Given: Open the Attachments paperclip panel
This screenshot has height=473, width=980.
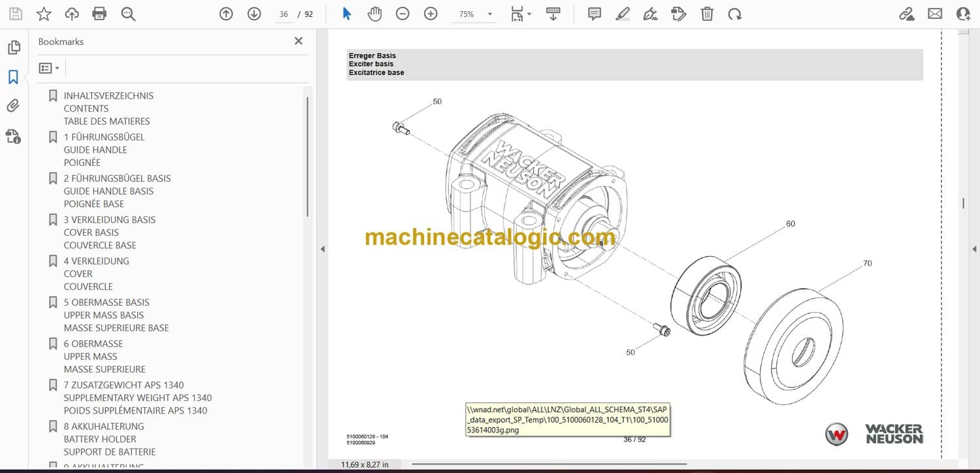Looking at the screenshot, I should pos(13,106).
